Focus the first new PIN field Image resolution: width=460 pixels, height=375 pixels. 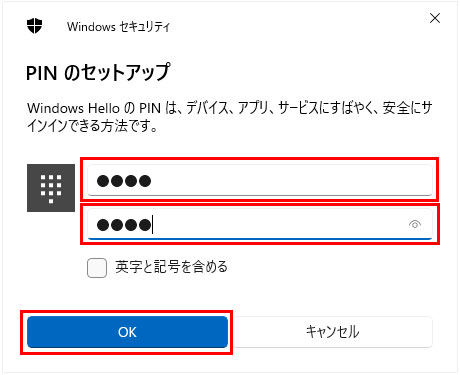coord(260,180)
